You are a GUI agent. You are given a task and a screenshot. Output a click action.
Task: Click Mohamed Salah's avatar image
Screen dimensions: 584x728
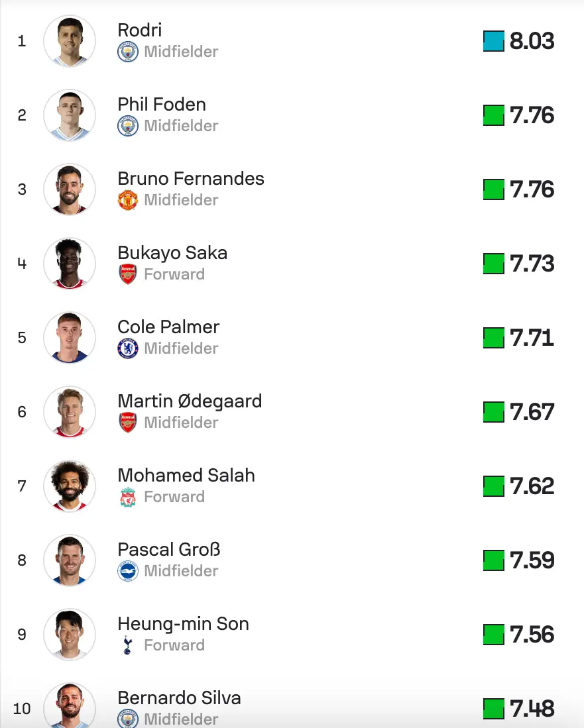[x=70, y=486]
